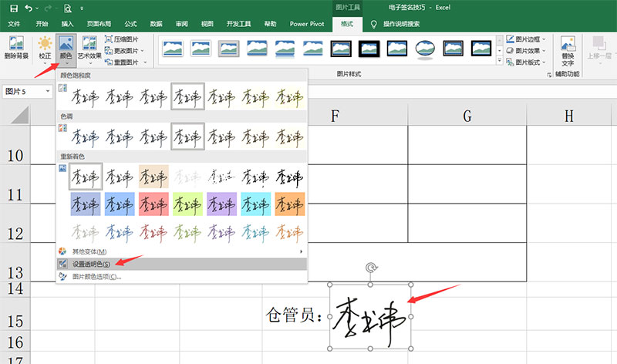The height and width of the screenshot is (364, 617).
Task: Open the 文件 (File) tab
Action: [x=14, y=24]
